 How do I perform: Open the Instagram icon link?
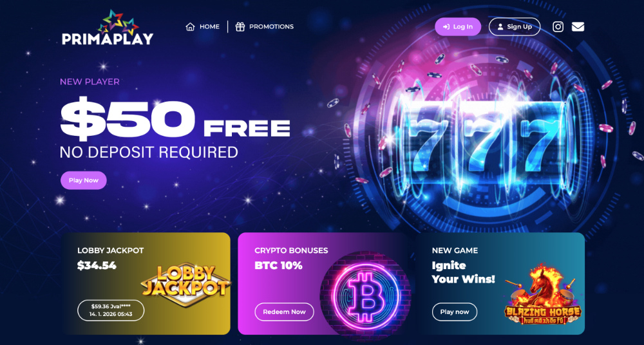pos(558,26)
